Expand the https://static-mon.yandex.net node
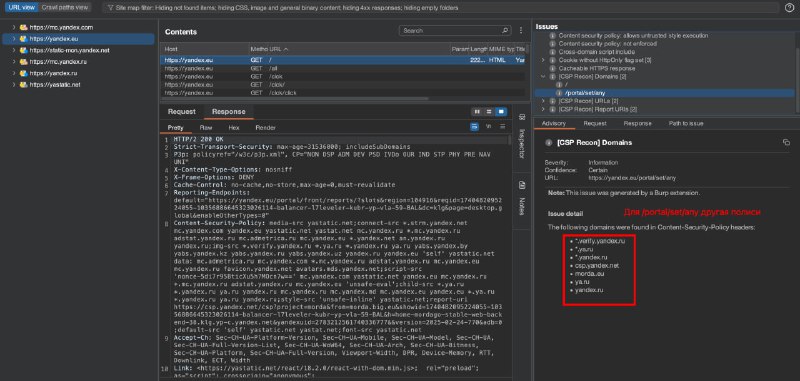The width and height of the screenshot is (800, 381). pyautogui.click(x=14, y=50)
